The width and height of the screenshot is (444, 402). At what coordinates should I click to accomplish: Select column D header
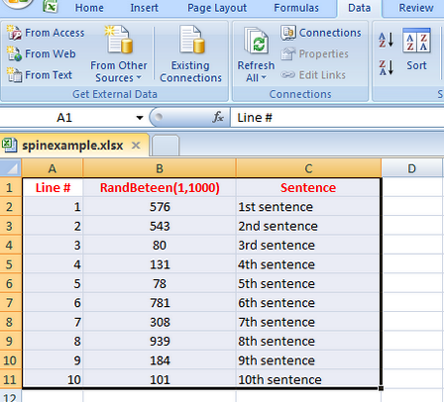click(x=412, y=168)
